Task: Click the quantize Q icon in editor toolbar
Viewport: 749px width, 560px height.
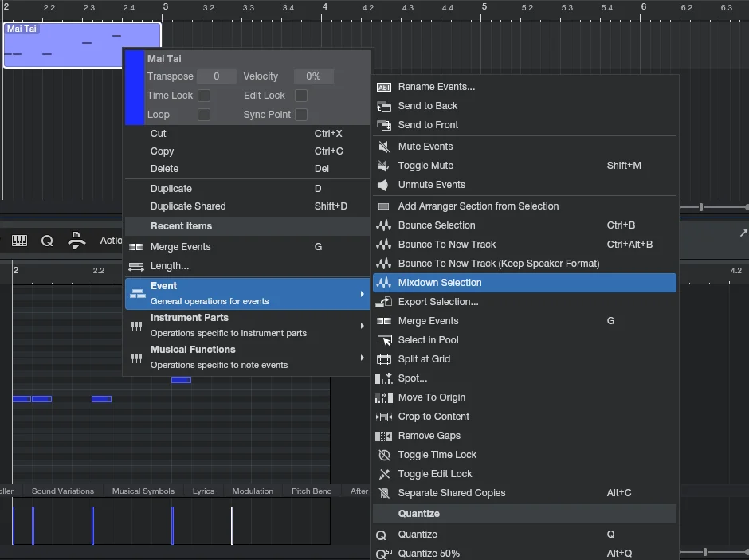Action: point(47,241)
